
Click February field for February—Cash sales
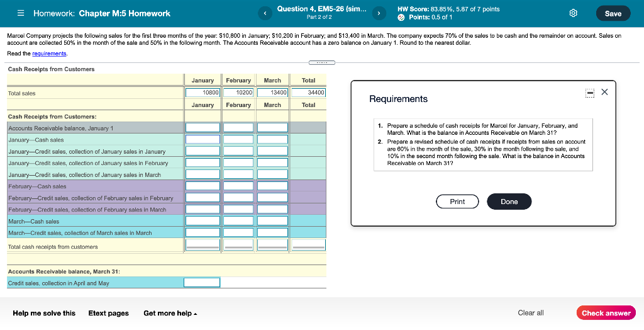[x=238, y=186]
